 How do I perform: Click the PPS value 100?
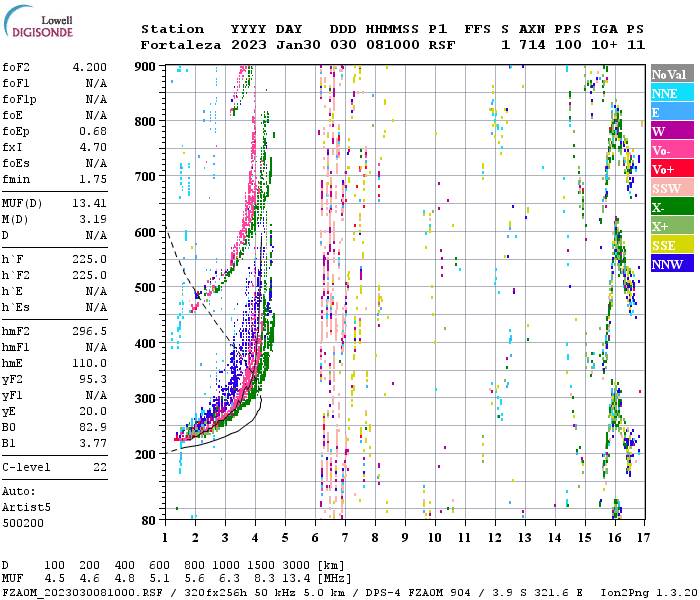tap(568, 45)
